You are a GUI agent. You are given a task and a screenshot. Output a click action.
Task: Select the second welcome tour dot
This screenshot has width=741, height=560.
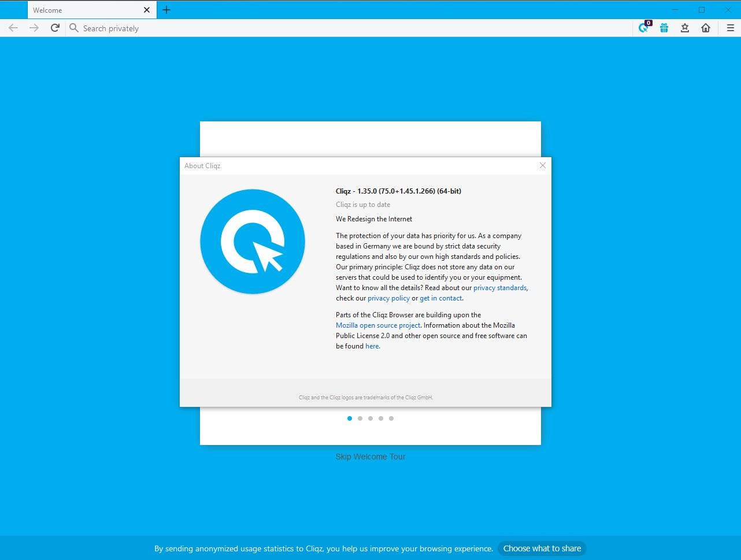click(x=360, y=418)
